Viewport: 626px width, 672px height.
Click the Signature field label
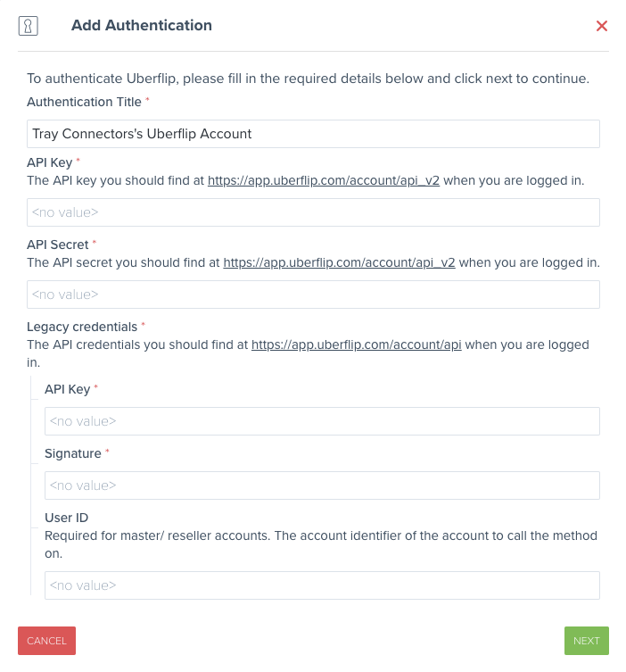pos(73,453)
